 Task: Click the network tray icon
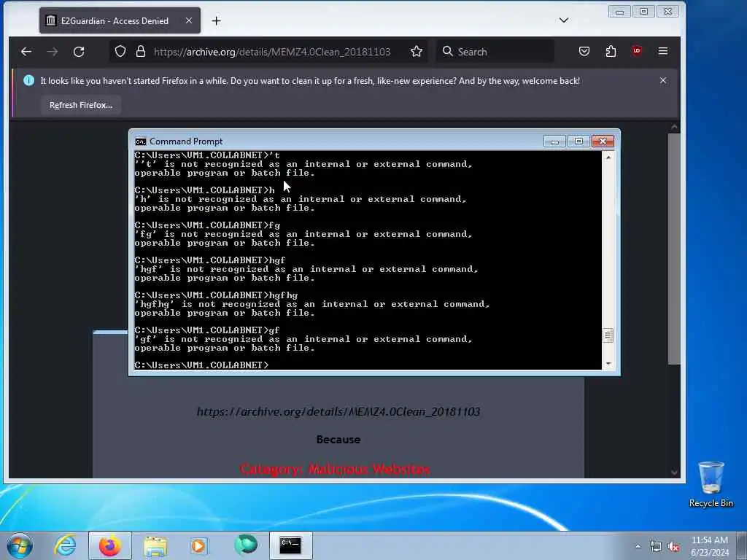pos(656,547)
